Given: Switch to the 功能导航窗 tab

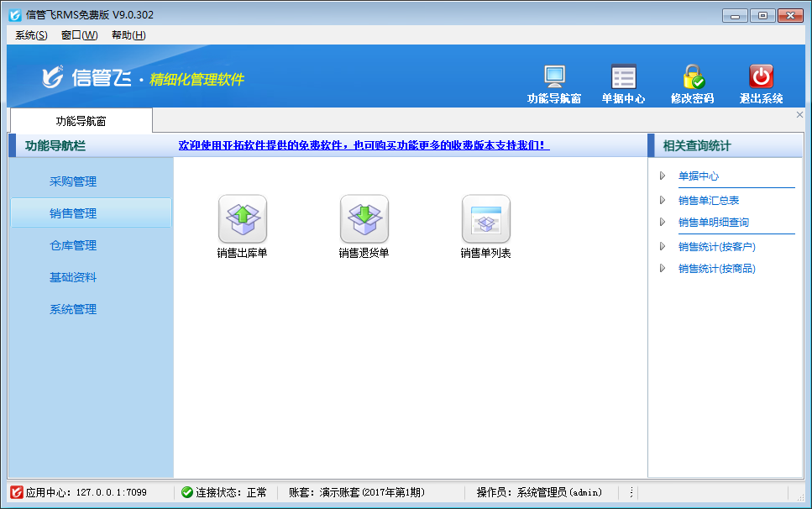Looking at the screenshot, I should point(81,121).
